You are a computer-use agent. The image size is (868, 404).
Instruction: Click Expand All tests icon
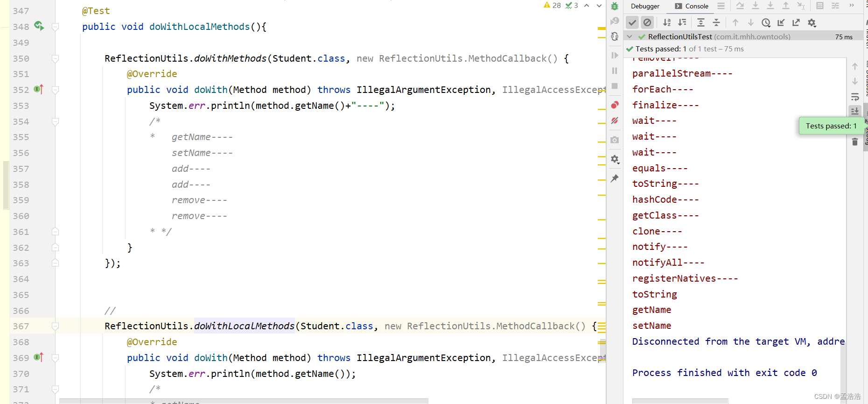[x=701, y=22]
